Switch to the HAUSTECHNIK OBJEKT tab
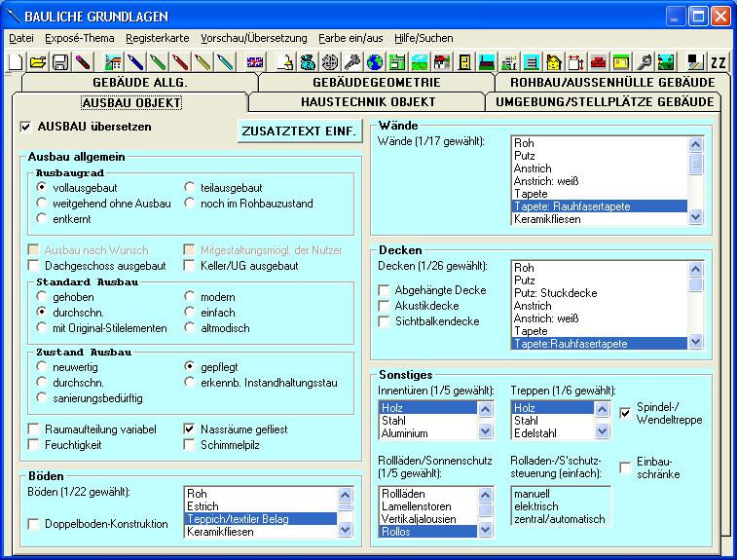 367,101
